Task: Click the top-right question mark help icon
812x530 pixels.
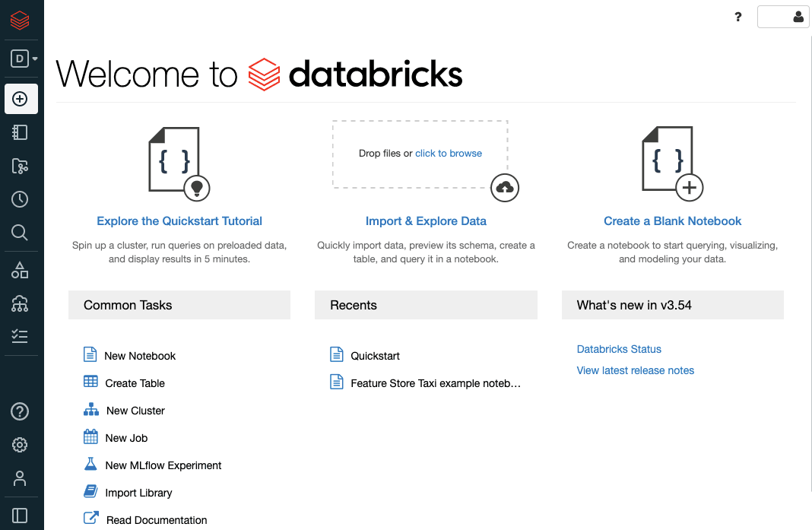Action: [738, 17]
